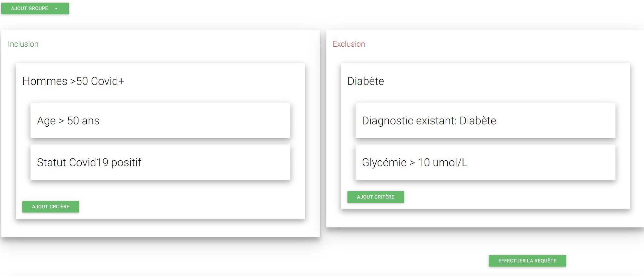Open the Ajout Groupe dropdown arrow
The width and height of the screenshot is (644, 276).
point(56,8)
